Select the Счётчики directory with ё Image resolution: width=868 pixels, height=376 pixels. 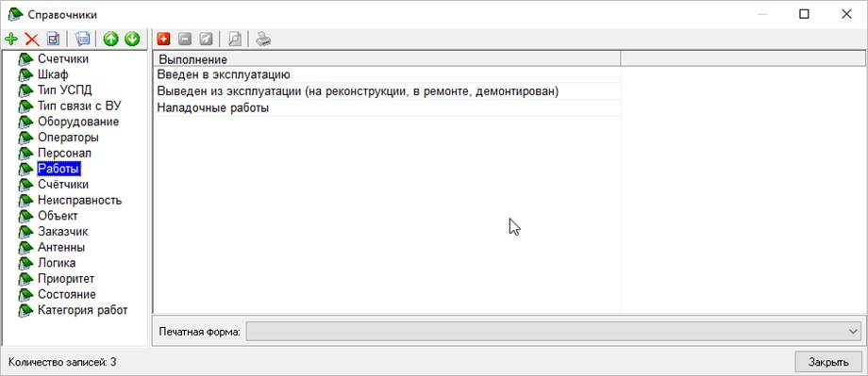tap(63, 184)
